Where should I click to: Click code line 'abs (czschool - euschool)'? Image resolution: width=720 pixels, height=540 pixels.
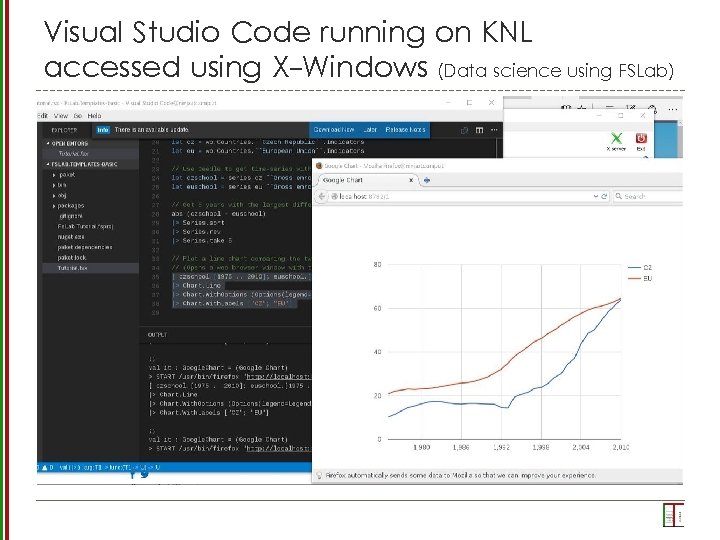tap(219, 214)
